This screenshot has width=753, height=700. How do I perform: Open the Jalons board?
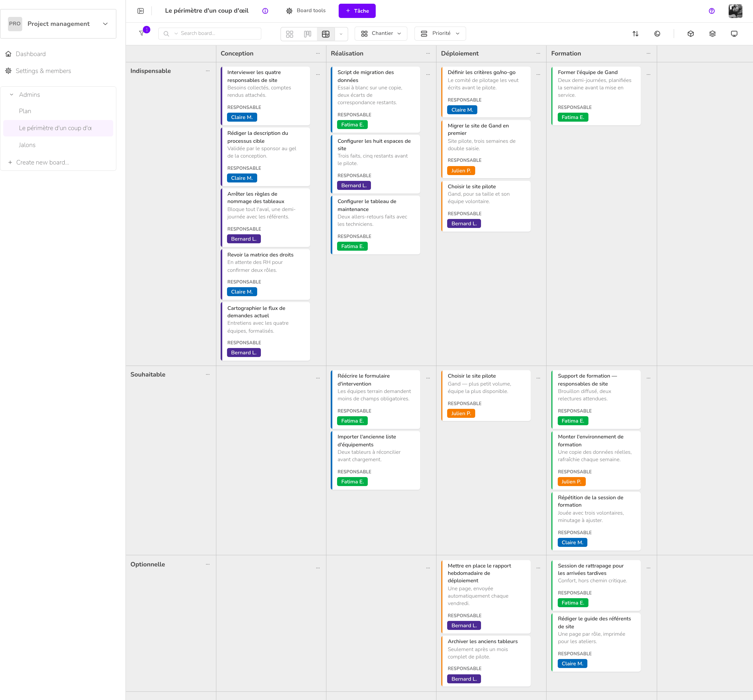(27, 145)
